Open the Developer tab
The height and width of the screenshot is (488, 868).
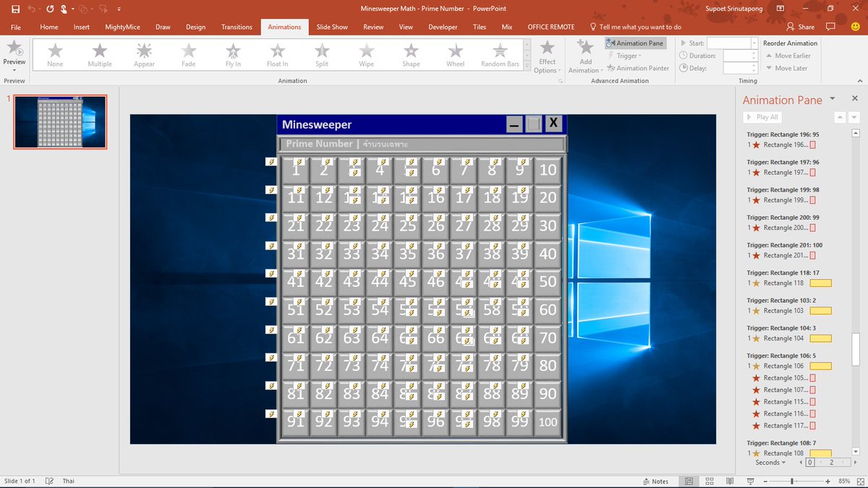(443, 27)
